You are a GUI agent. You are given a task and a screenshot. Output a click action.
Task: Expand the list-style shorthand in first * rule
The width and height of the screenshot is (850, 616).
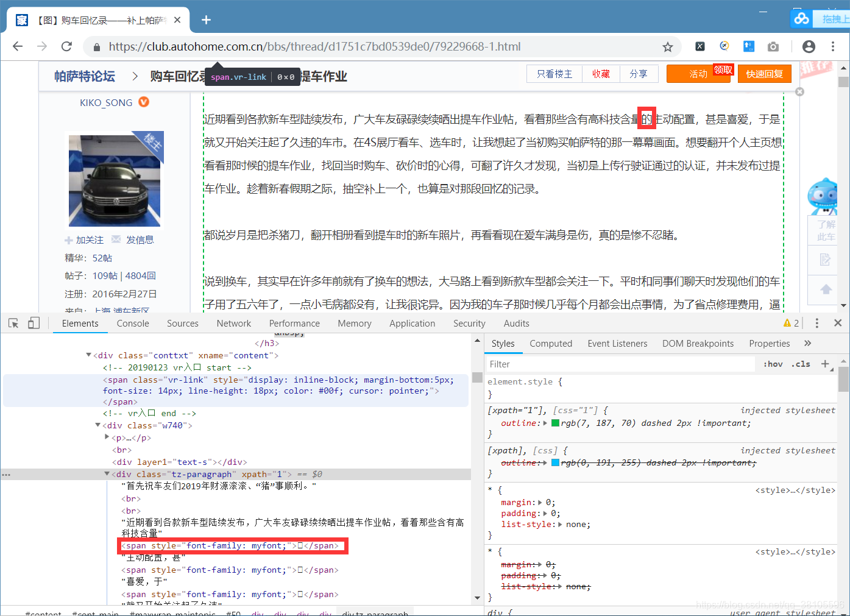[x=560, y=525]
